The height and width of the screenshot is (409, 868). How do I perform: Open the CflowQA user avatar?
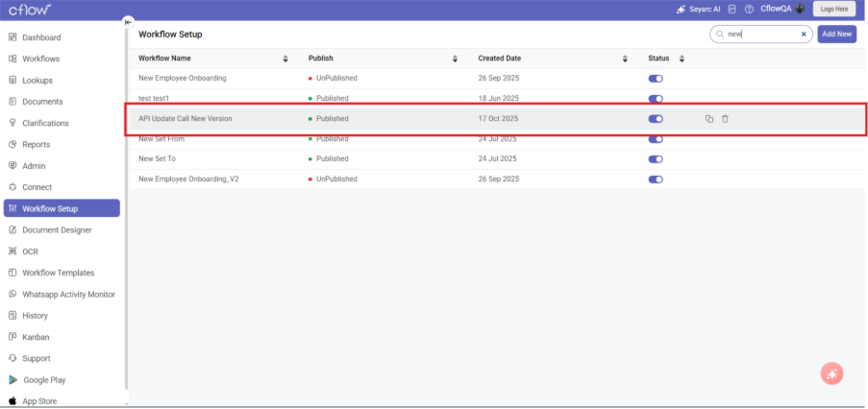click(799, 9)
